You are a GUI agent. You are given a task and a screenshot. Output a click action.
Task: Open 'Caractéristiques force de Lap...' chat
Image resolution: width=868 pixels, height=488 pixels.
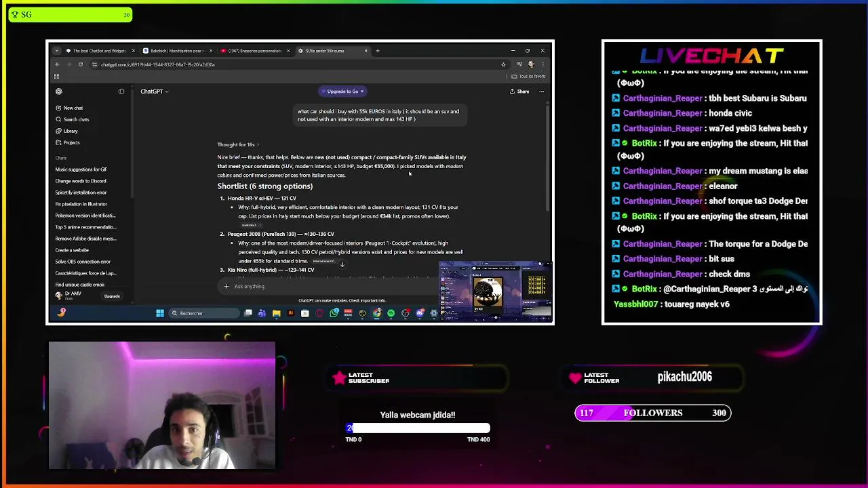tap(85, 273)
